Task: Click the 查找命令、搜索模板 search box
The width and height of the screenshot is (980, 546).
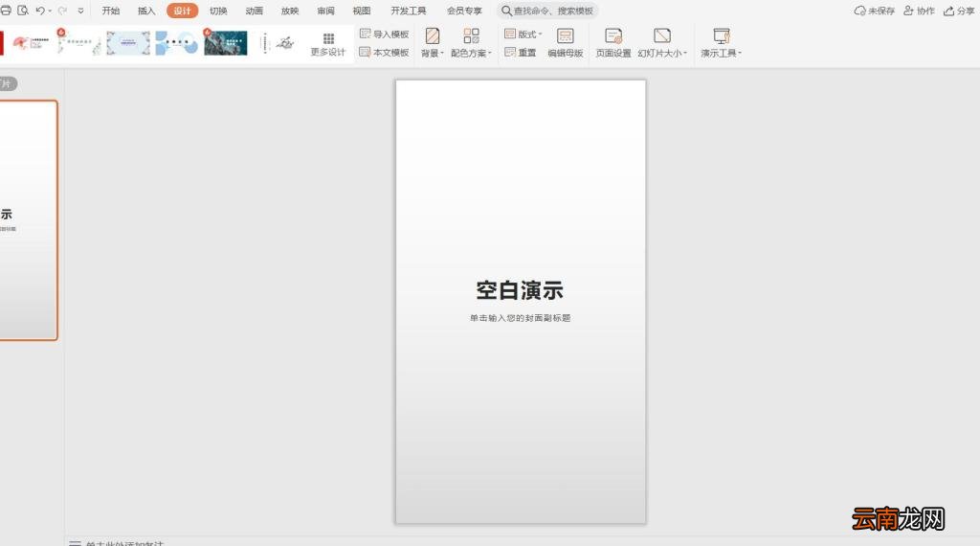Action: point(547,11)
